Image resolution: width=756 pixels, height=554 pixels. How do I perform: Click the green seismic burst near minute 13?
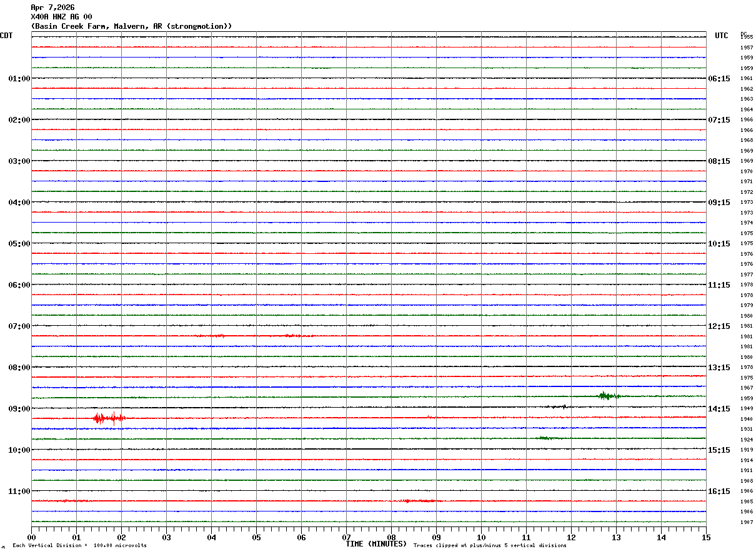[x=608, y=396]
